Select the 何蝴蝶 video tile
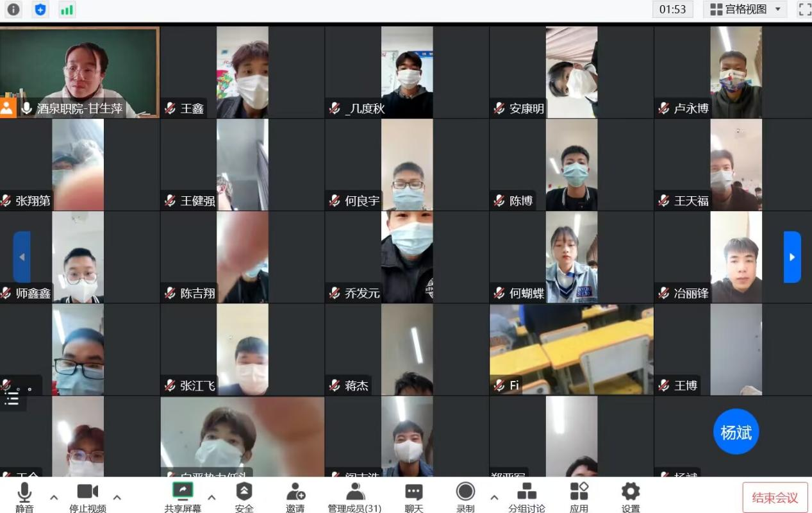The height and width of the screenshot is (513, 812). pyautogui.click(x=571, y=256)
